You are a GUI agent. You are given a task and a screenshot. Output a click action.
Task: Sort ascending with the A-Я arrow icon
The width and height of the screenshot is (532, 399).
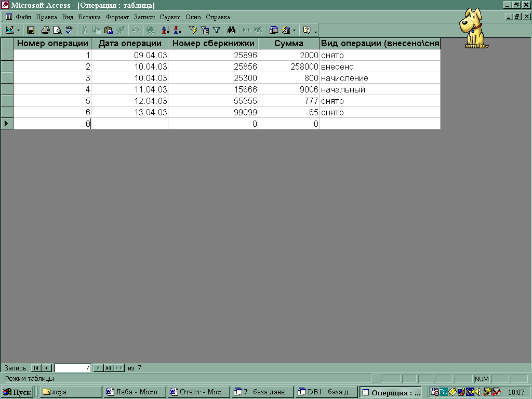166,30
